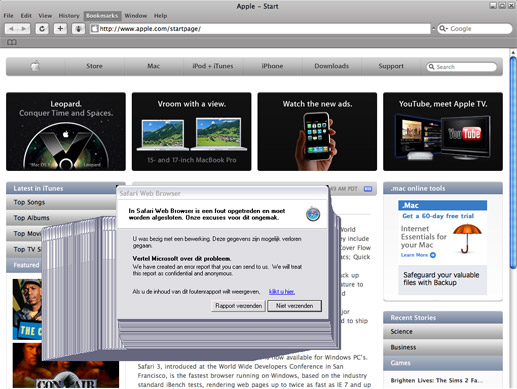The width and height of the screenshot is (517, 389).
Task: Expand Top Movies in Latest in iTunes
Action: click(x=24, y=234)
